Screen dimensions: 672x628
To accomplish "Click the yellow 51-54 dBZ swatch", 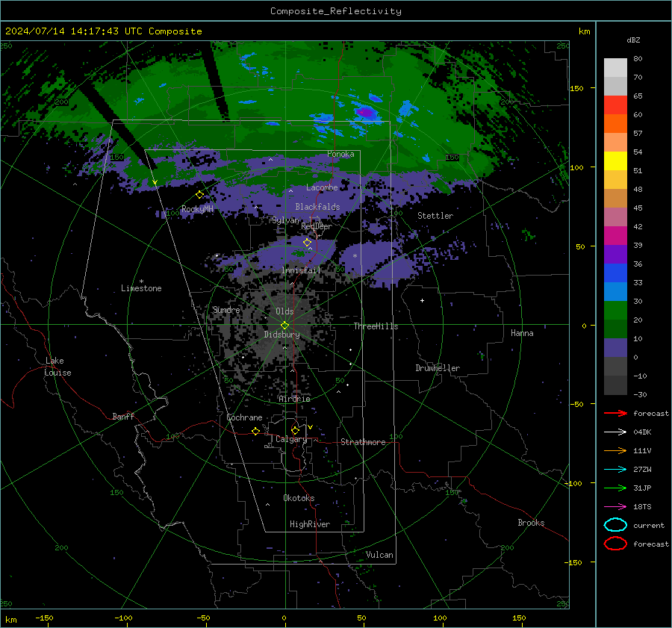I will 615,161.
